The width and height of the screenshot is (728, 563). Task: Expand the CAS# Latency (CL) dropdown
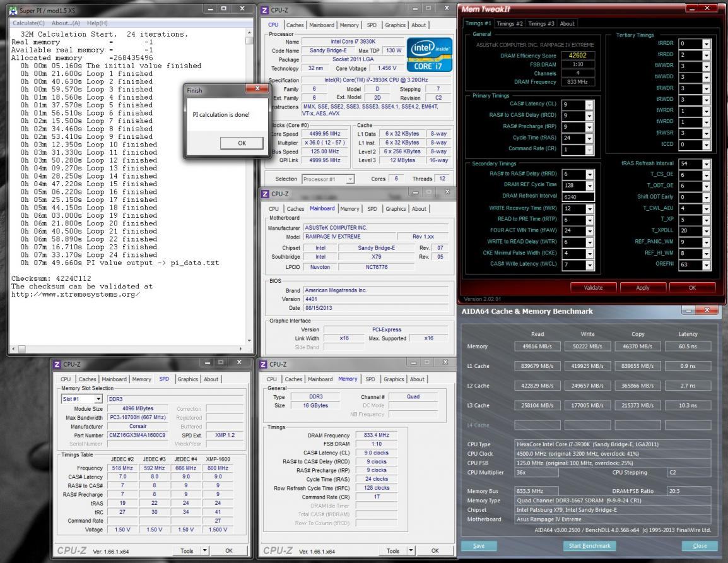click(x=589, y=105)
